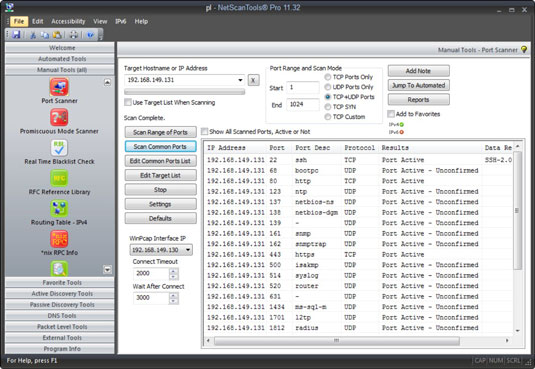Open toolbar options overflow arrow
This screenshot has height=369, width=535.
100,35
